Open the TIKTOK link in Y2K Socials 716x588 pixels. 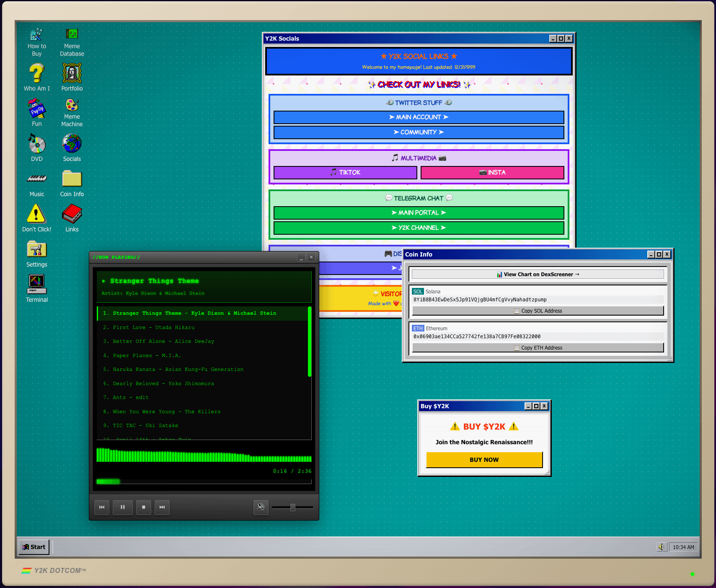[345, 172]
